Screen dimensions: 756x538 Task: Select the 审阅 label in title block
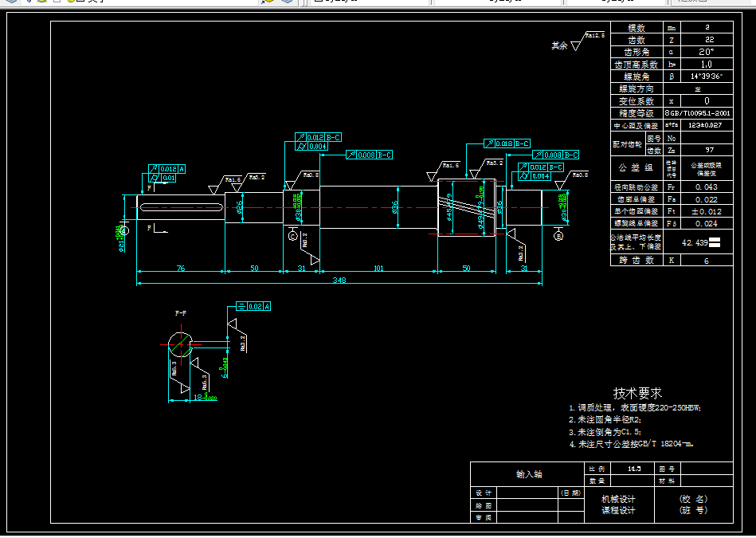(x=484, y=517)
